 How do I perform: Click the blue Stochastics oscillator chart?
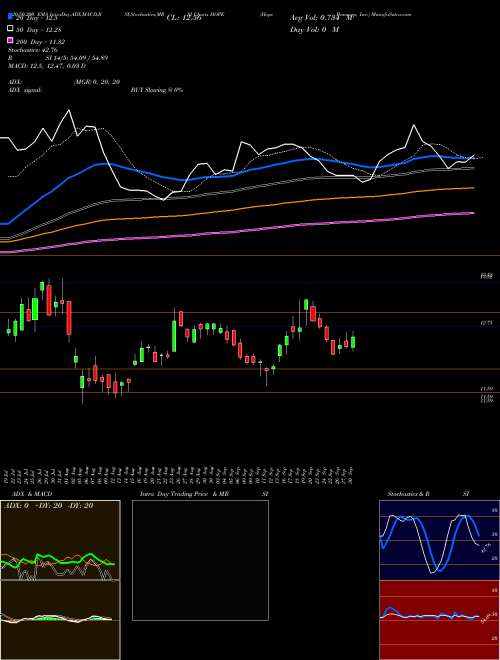[439, 540]
